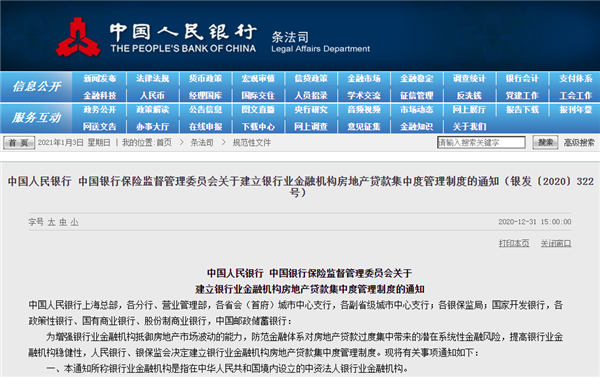Click the 信息公开 section header
600x377 pixels.
coord(37,86)
